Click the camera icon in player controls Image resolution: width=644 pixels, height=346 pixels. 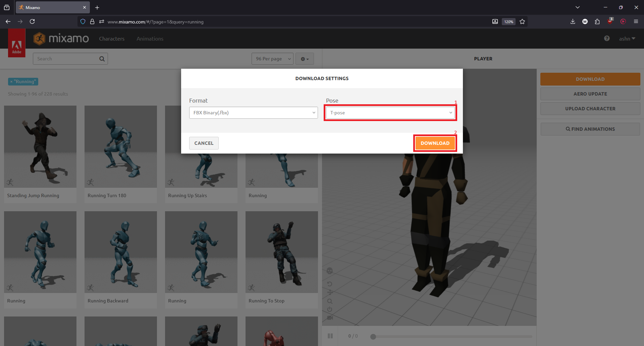point(330,318)
